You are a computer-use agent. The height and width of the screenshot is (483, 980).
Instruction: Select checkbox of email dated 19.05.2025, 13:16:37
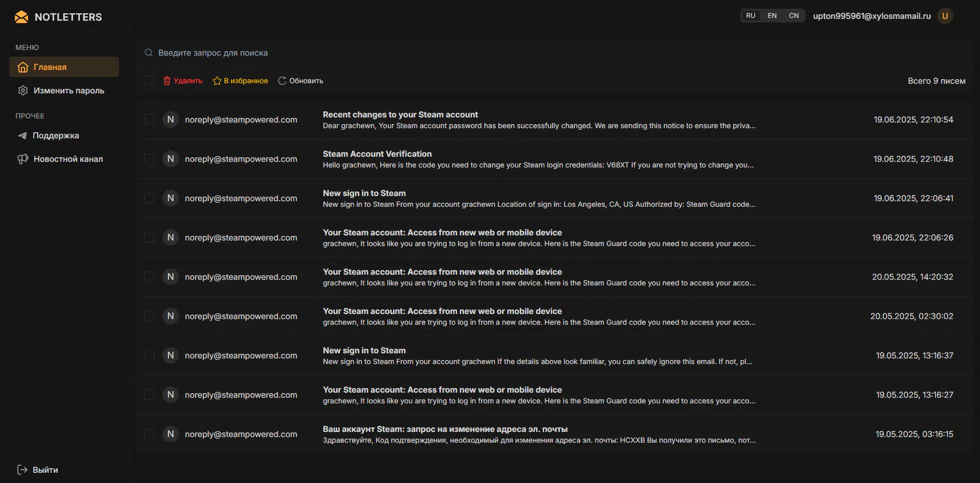149,355
